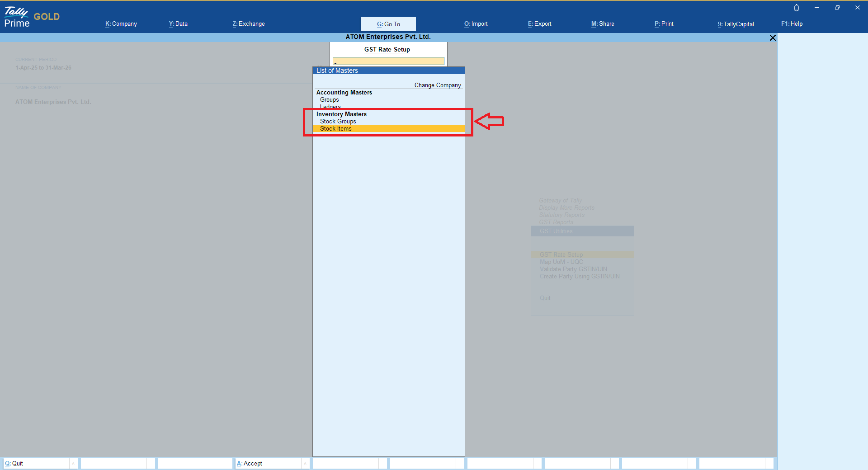Open the E: Export menu
868x470 pixels.
tap(539, 24)
